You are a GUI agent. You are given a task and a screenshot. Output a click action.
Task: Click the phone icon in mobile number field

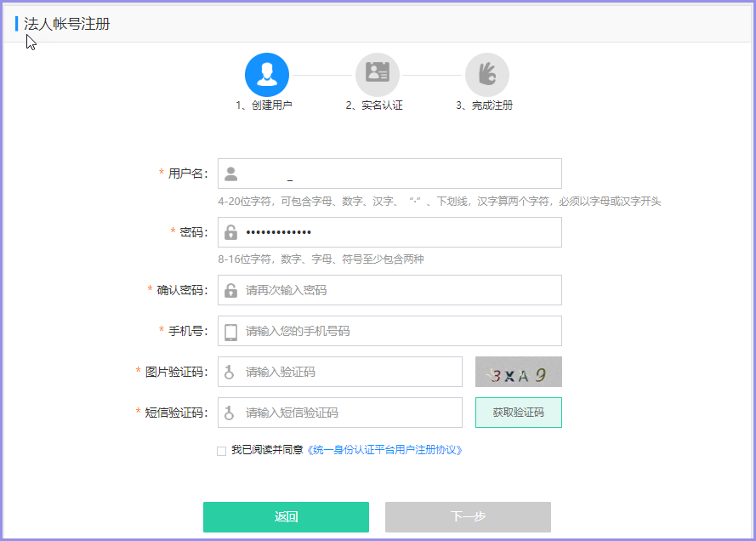231,331
